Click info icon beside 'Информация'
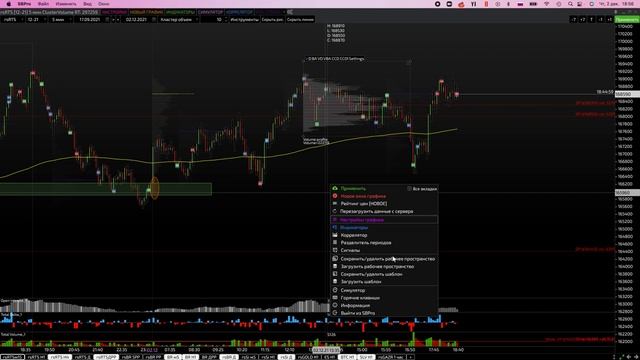The height and width of the screenshot is (360, 640). (x=335, y=305)
